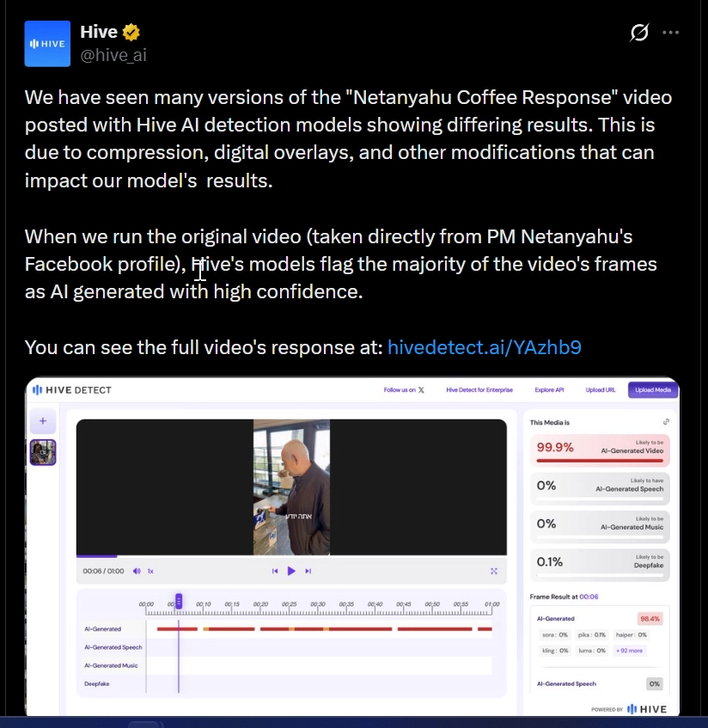Click the Grok icon on the post
Image resolution: width=708 pixels, height=728 pixels.
[x=639, y=32]
